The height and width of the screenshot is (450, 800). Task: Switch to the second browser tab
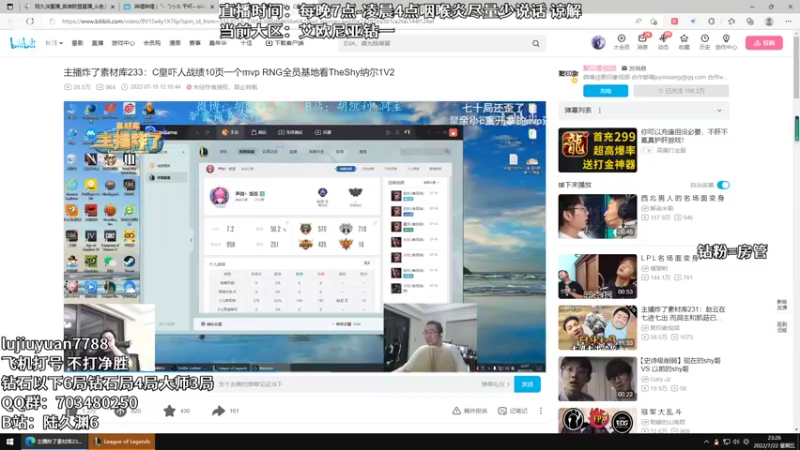pos(169,7)
